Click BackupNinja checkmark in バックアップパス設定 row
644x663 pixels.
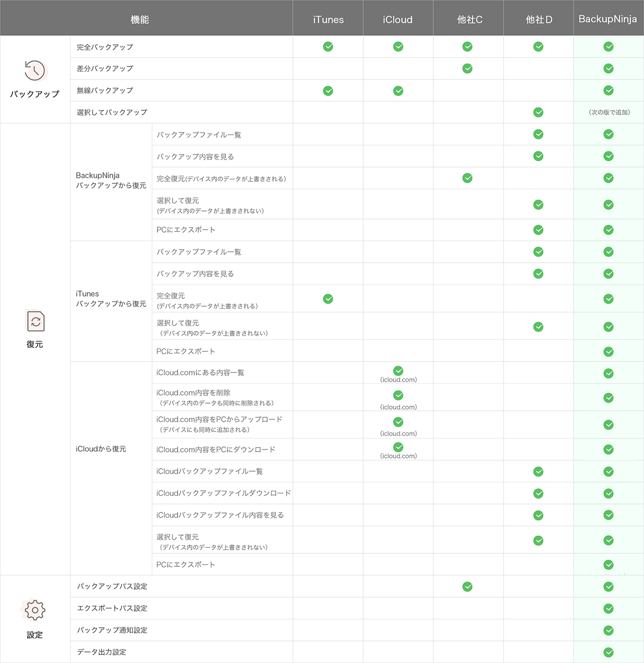click(609, 586)
